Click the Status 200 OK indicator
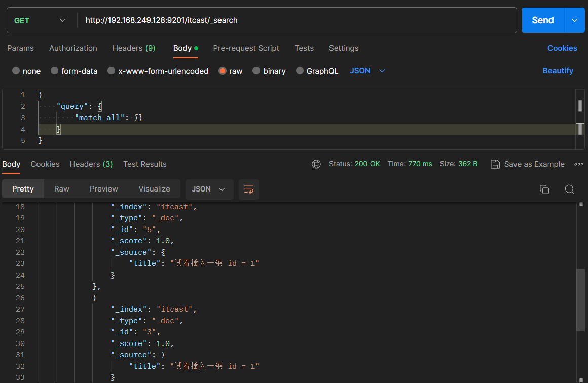 pyautogui.click(x=354, y=164)
